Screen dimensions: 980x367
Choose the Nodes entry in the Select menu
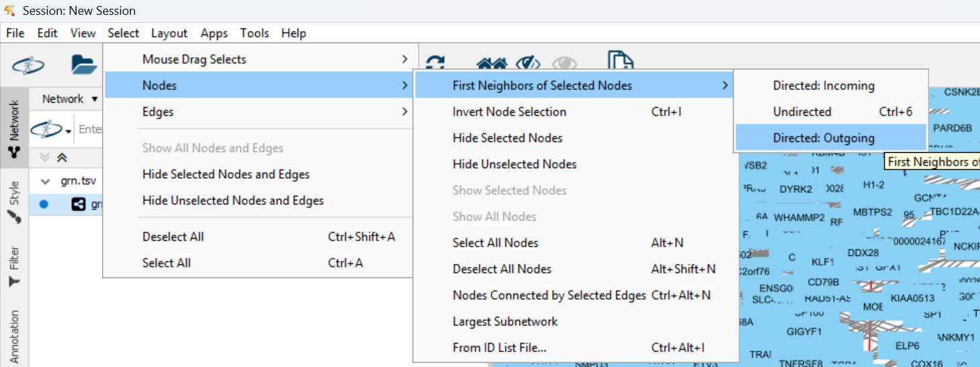[259, 85]
